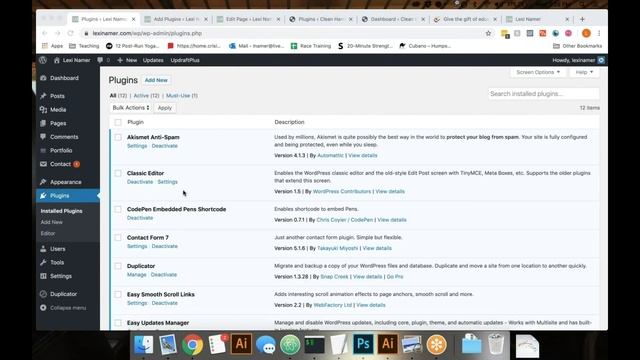Open Classic Editor Settings link

tap(167, 182)
